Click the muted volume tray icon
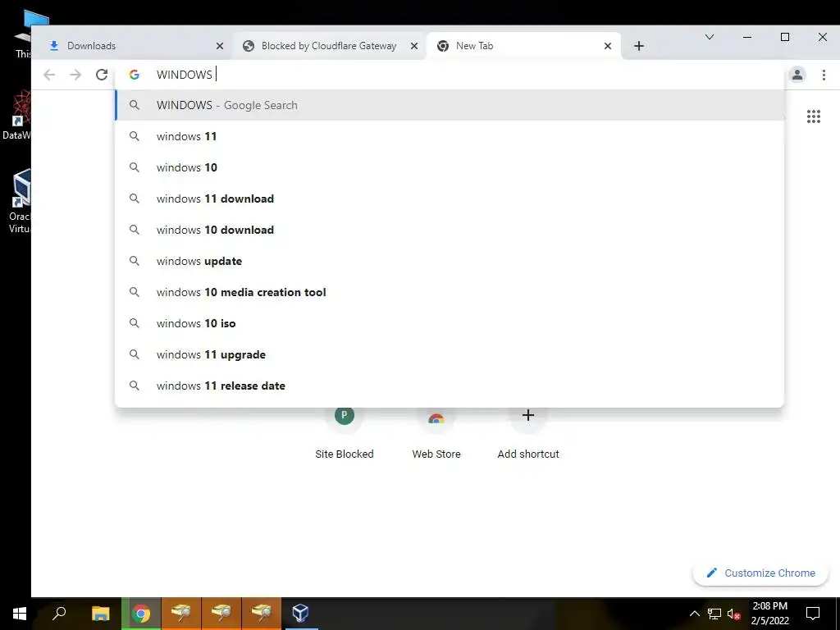 point(733,614)
